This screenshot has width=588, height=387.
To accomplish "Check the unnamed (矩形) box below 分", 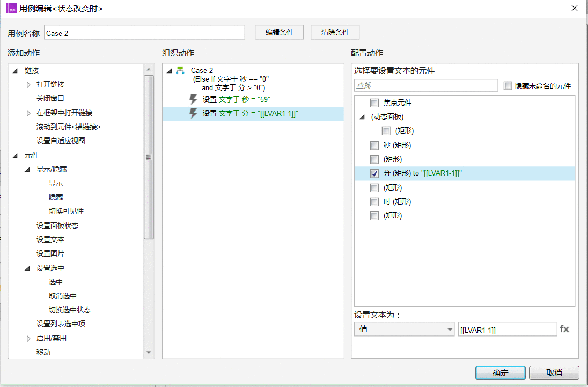I will tap(374, 187).
